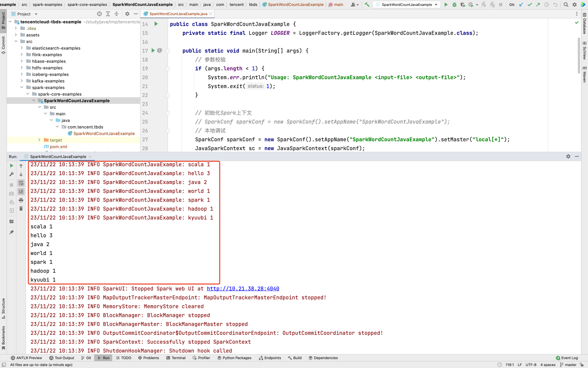Click the Build project hammer icon

[367, 5]
